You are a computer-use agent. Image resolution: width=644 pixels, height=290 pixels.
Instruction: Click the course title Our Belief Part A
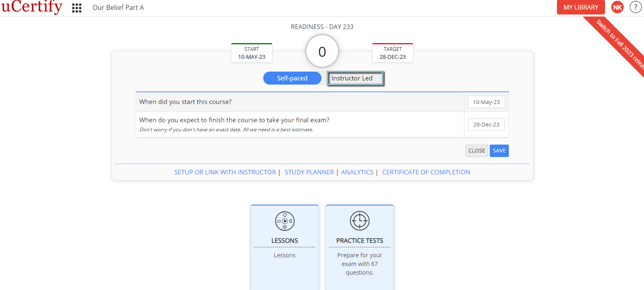click(x=118, y=7)
